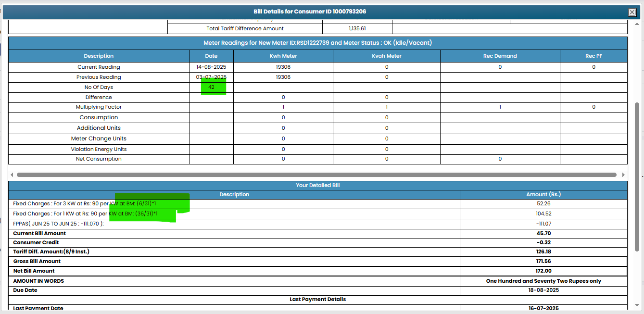Select the 14-08-2025 current reading date
This screenshot has height=314, width=644.
211,67
